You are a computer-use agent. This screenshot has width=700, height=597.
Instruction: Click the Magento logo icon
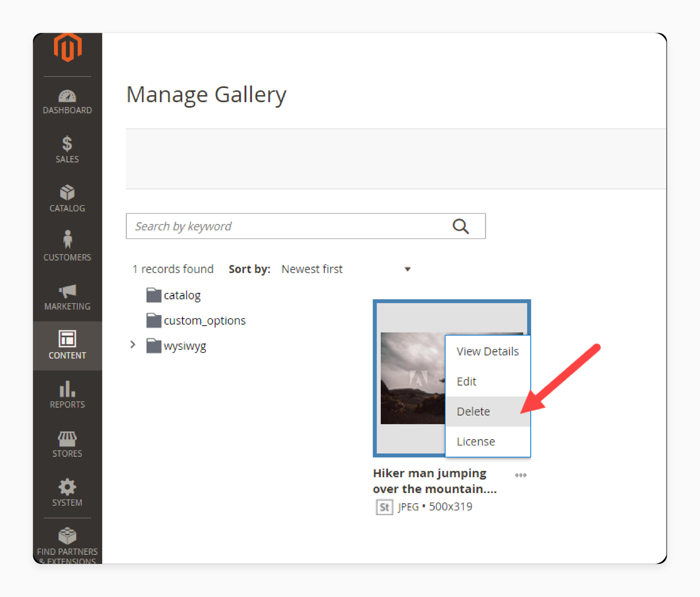click(68, 48)
